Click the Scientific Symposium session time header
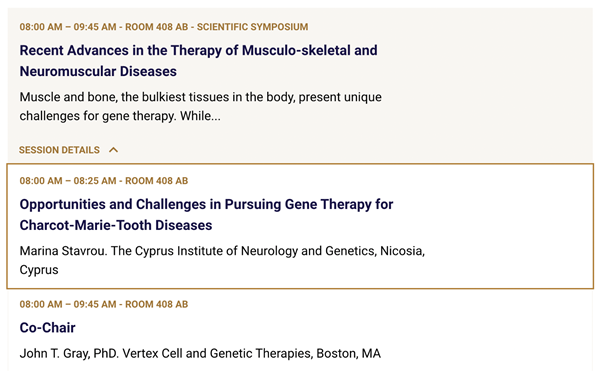This screenshot has height=390, width=600. [x=164, y=27]
